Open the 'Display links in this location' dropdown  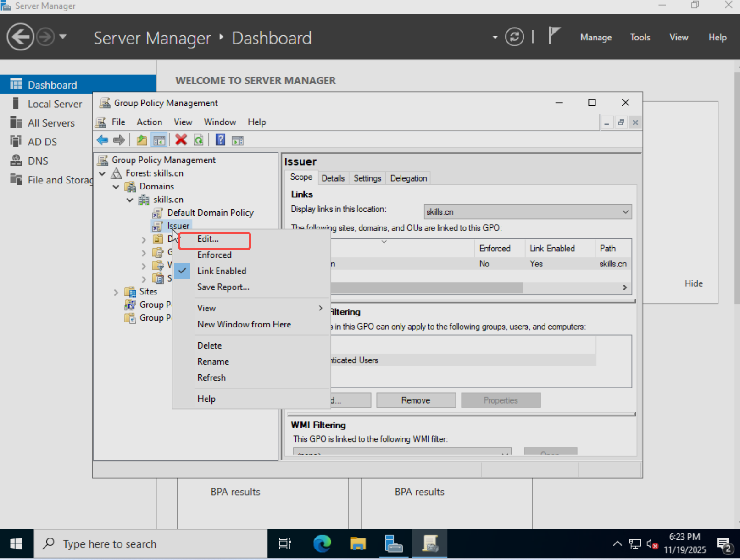point(528,212)
